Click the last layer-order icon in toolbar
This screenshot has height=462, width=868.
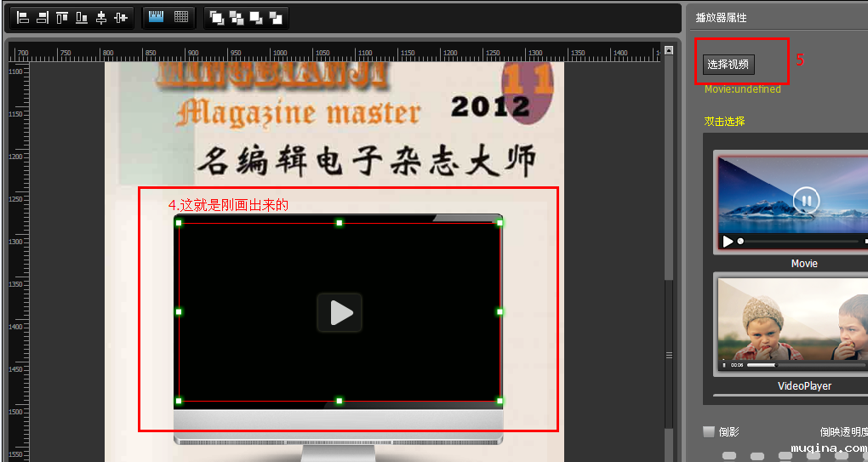click(x=276, y=17)
